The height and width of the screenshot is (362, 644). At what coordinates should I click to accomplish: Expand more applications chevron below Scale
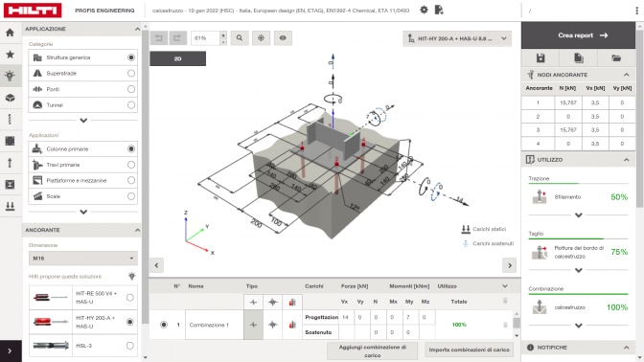(83, 212)
